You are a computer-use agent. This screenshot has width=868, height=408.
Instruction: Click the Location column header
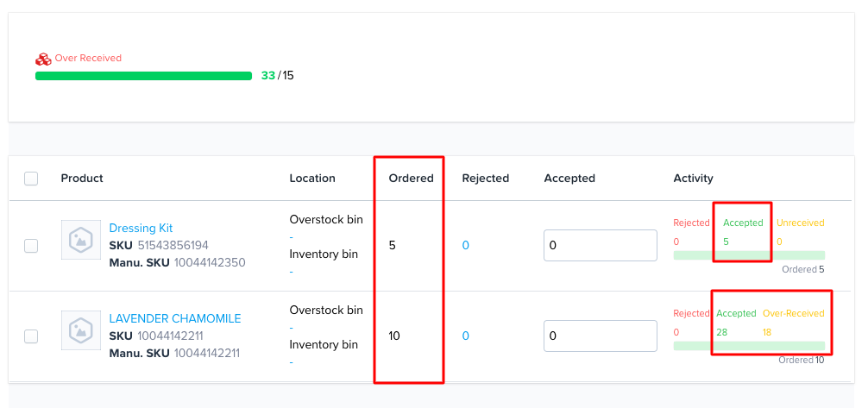pyautogui.click(x=312, y=179)
